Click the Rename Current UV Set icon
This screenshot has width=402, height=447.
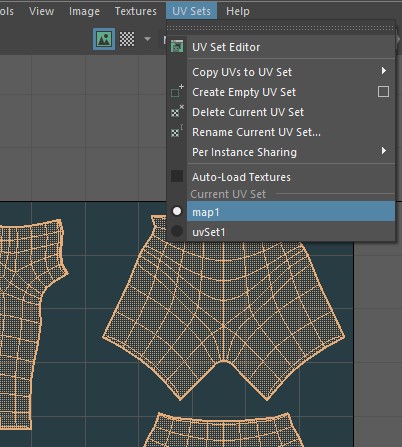(x=177, y=132)
